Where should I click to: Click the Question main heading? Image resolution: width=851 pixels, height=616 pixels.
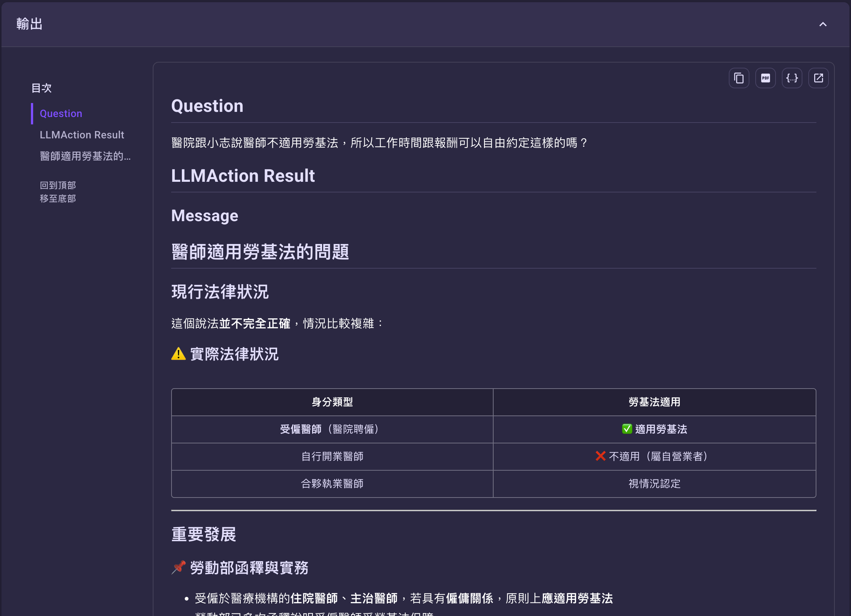207,106
